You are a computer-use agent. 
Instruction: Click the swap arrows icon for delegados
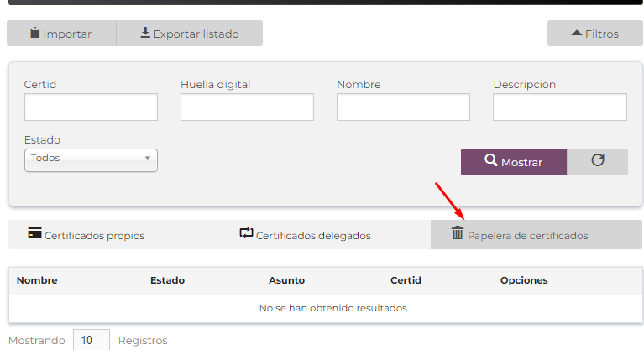pos(246,233)
